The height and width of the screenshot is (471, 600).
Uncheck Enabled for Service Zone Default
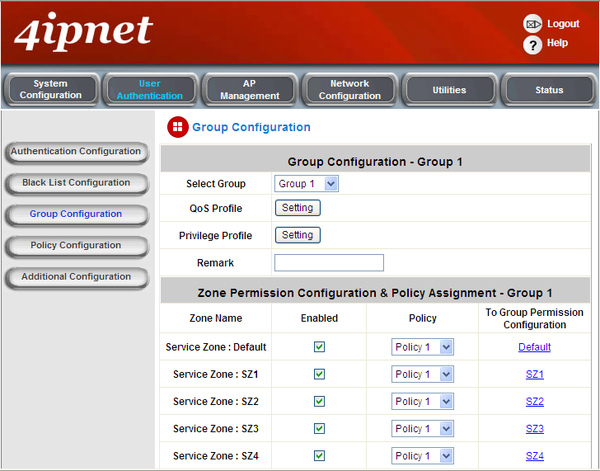coord(319,347)
